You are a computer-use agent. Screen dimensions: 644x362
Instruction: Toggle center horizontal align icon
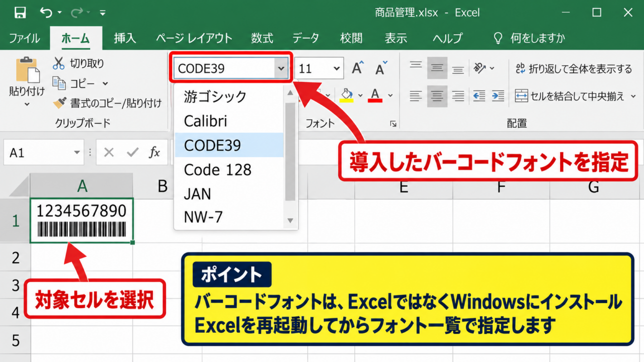tap(437, 96)
